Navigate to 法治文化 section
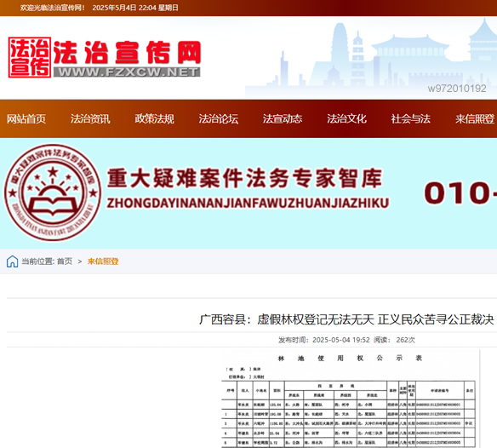Screen dimensions: 497x448 (x=346, y=119)
